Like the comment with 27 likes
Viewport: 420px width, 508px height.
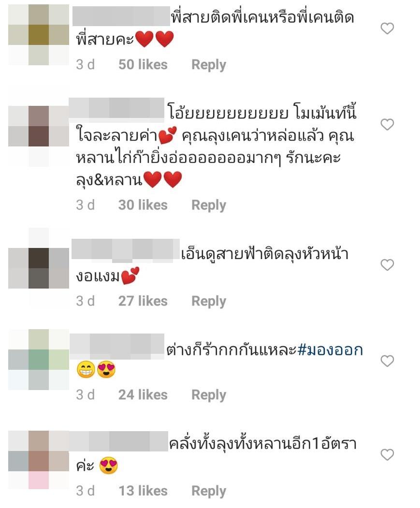pos(387,265)
